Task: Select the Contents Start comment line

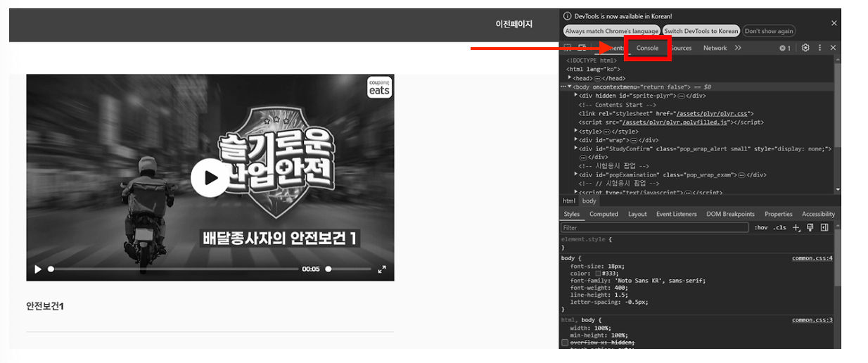Action: click(617, 104)
